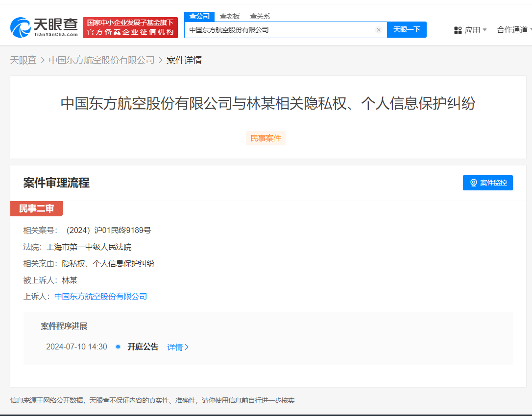Click the monitor icon on 案件监控 button
This screenshot has width=532, height=416.
tap(473, 183)
